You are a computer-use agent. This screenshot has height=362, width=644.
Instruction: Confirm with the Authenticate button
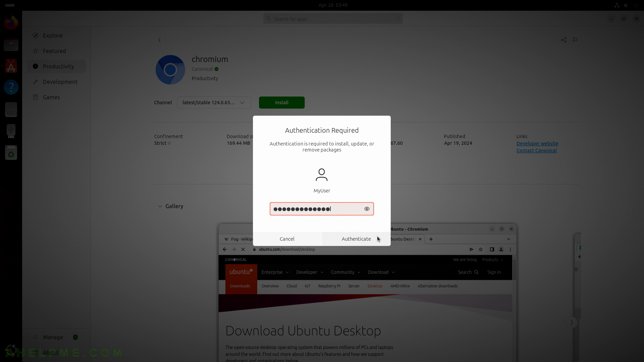pos(356,239)
